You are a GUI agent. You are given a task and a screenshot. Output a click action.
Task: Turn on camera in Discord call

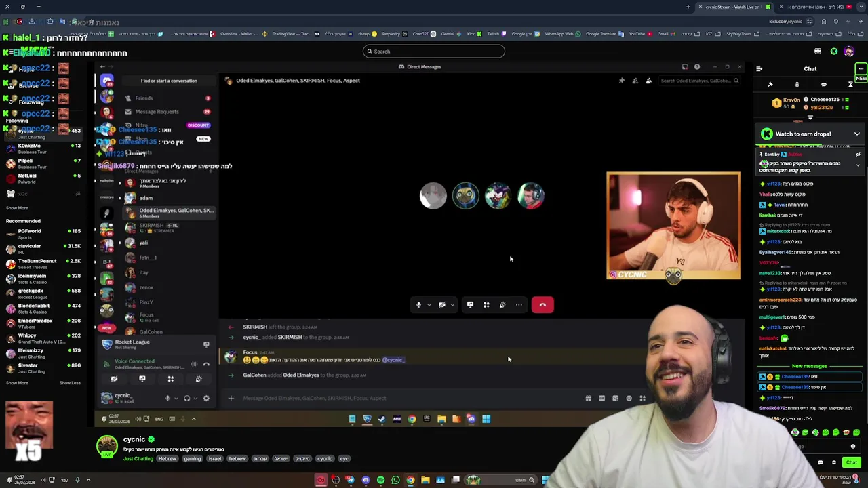point(441,305)
